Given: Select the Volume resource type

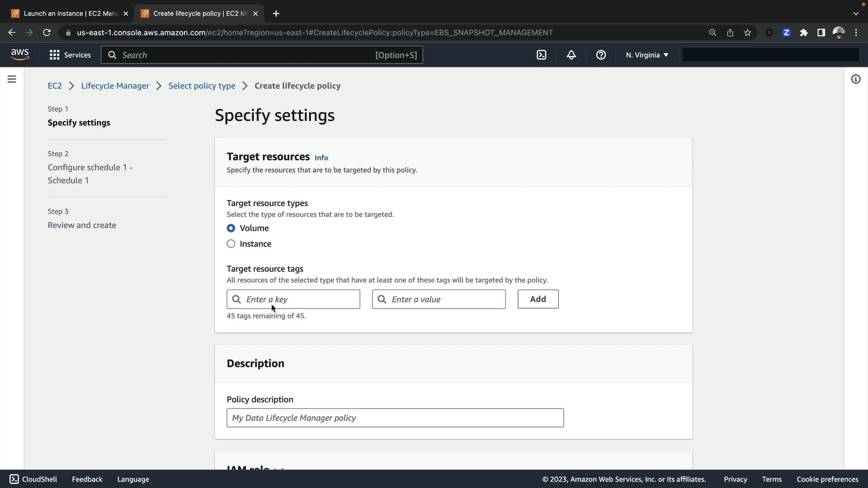Looking at the screenshot, I should [x=231, y=228].
